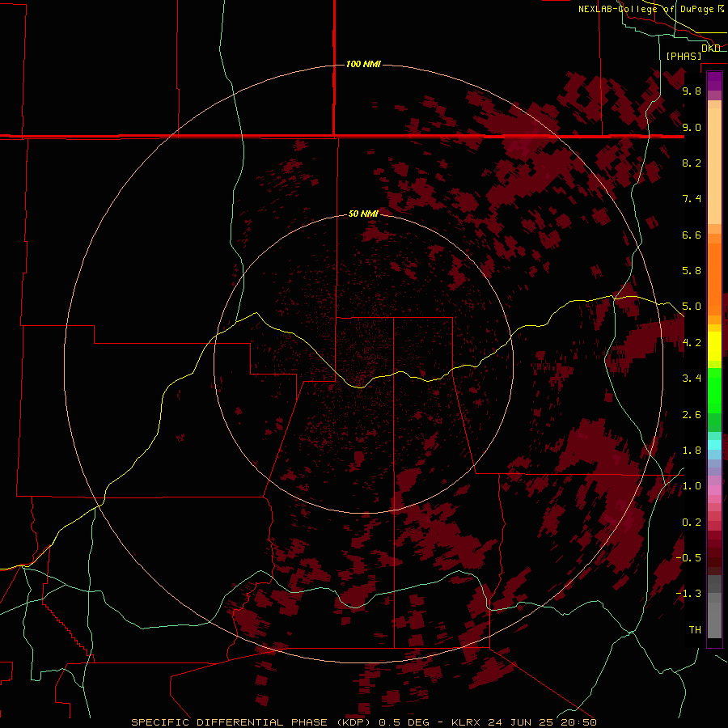Click the -1.3 value on the color scale
Viewport: 728px width, 728px height.
[688, 594]
